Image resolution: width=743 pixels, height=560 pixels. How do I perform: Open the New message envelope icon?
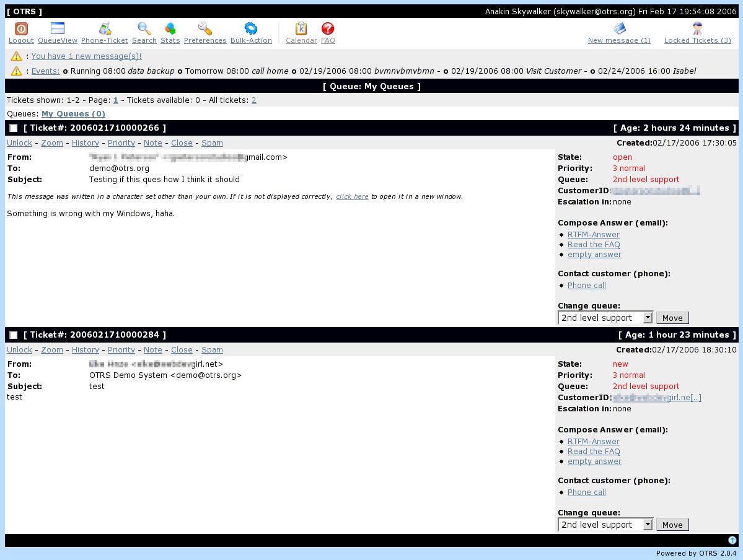click(619, 28)
